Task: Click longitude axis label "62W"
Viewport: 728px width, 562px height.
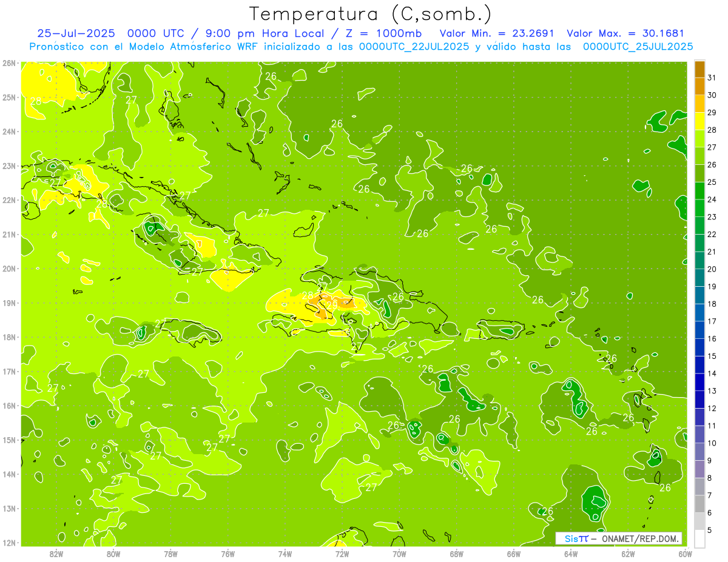Action: [627, 554]
